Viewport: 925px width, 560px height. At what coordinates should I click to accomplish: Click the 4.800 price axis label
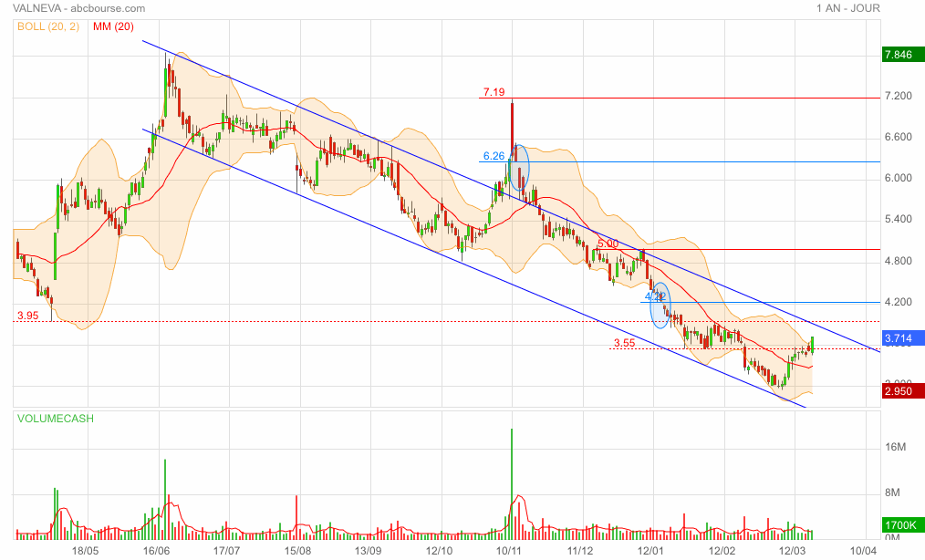pos(898,261)
